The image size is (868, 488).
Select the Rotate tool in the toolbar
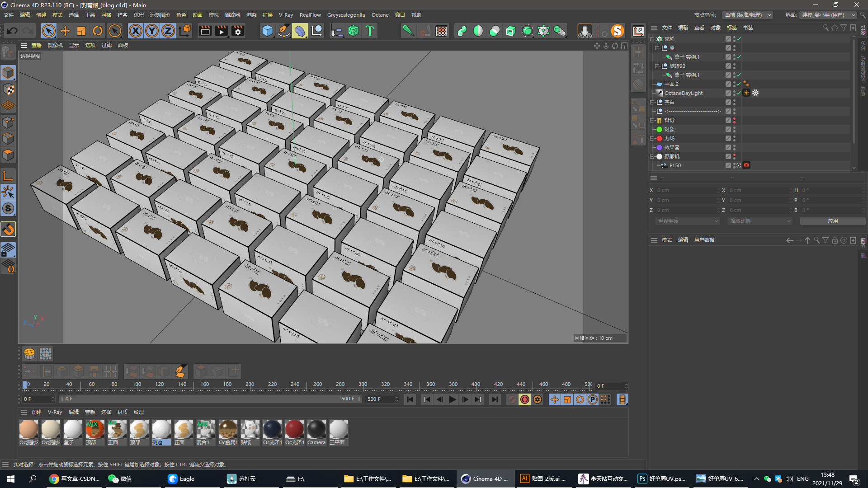[x=98, y=31]
